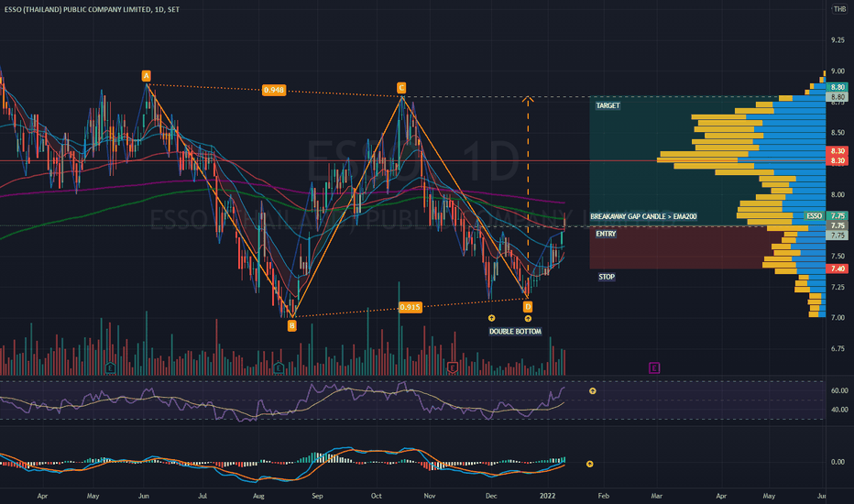Click Aug on the time axis

tap(258, 496)
